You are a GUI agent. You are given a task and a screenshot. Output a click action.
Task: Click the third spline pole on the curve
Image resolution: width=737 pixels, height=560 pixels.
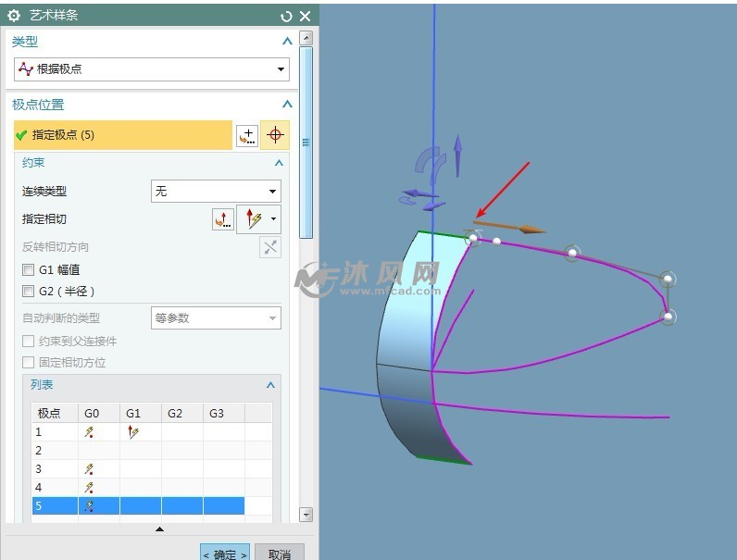572,254
